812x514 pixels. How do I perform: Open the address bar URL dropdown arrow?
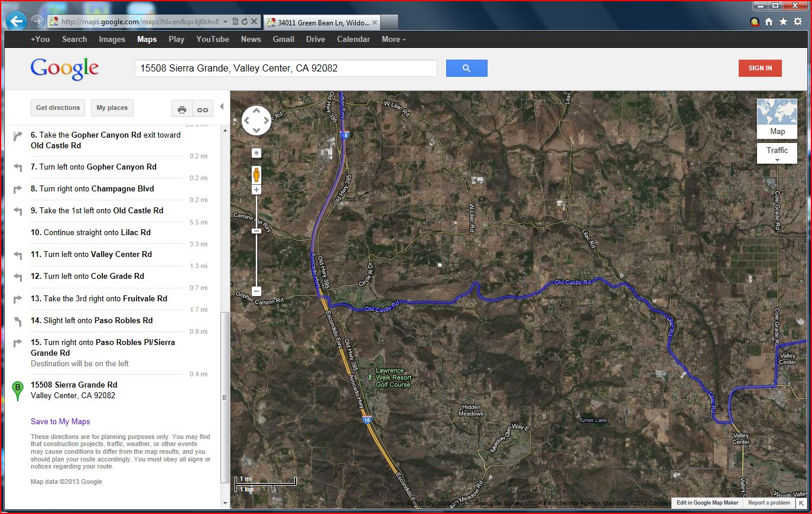225,22
